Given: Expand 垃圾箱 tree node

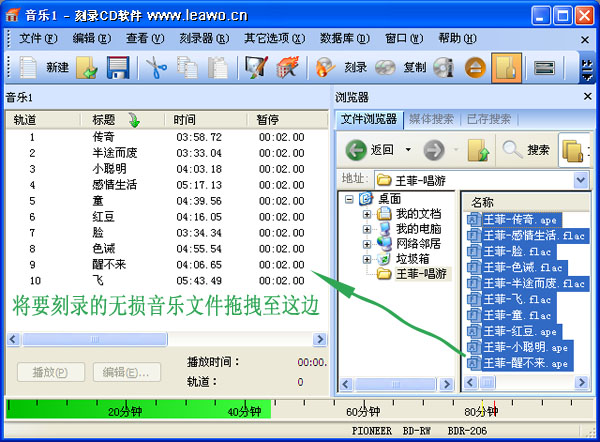Looking at the screenshot, I should [367, 259].
